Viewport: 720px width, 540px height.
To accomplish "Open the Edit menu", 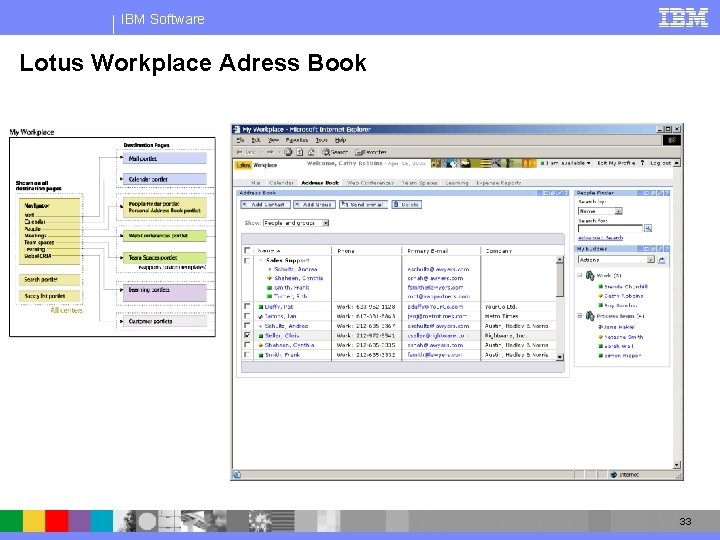I will [256, 140].
